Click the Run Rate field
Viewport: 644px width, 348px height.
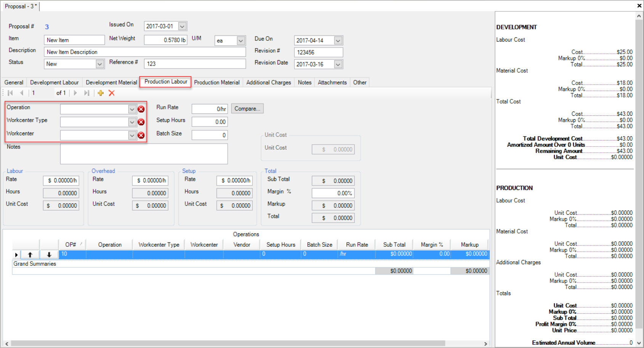tap(209, 109)
